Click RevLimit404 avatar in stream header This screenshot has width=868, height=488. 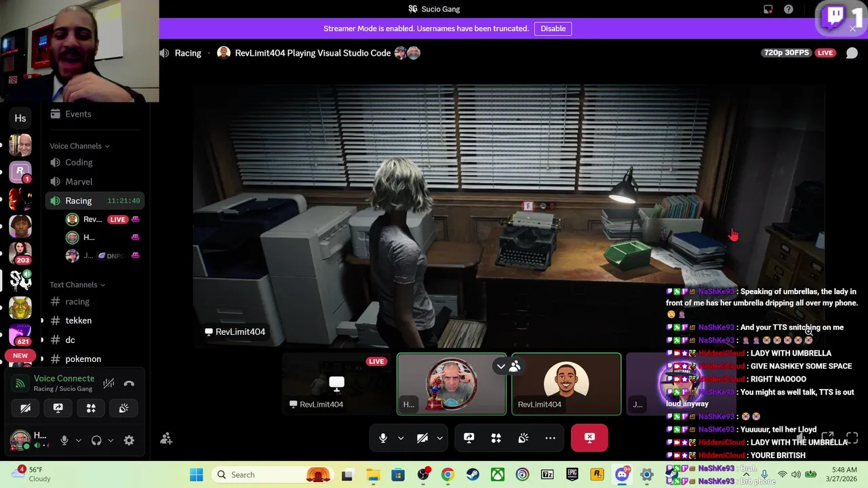point(224,53)
